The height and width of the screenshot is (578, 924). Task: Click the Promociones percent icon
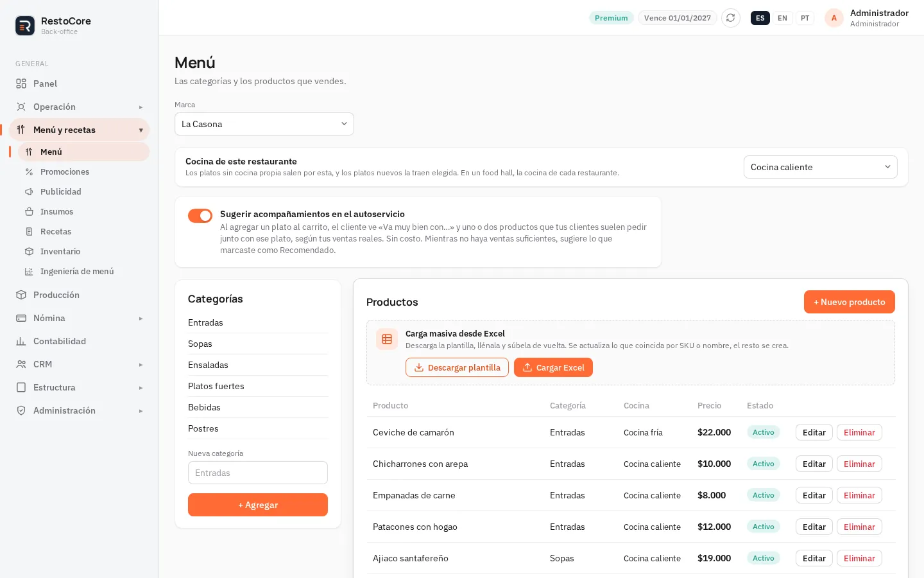pos(29,171)
